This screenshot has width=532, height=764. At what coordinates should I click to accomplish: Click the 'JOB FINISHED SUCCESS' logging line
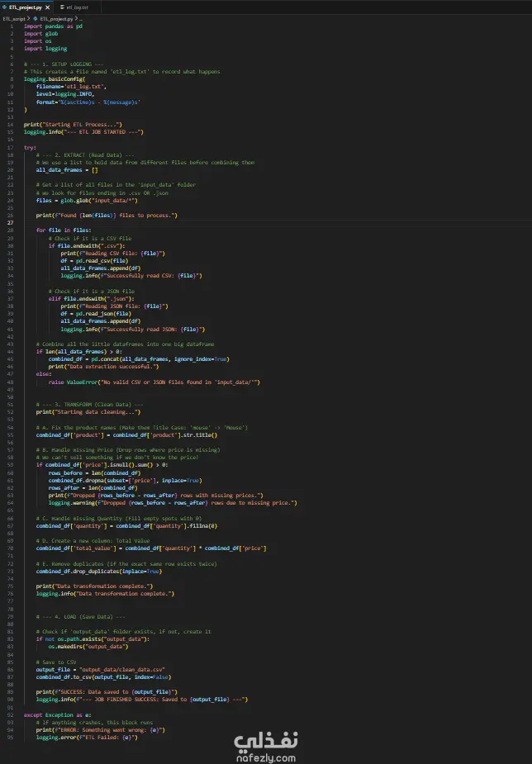[142, 700]
